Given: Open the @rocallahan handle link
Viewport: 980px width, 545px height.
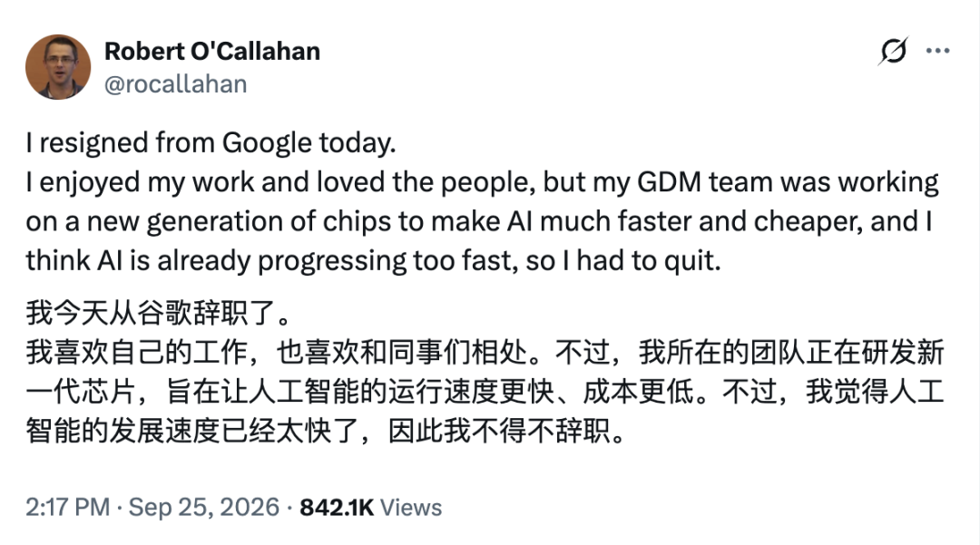Looking at the screenshot, I should click(x=176, y=84).
